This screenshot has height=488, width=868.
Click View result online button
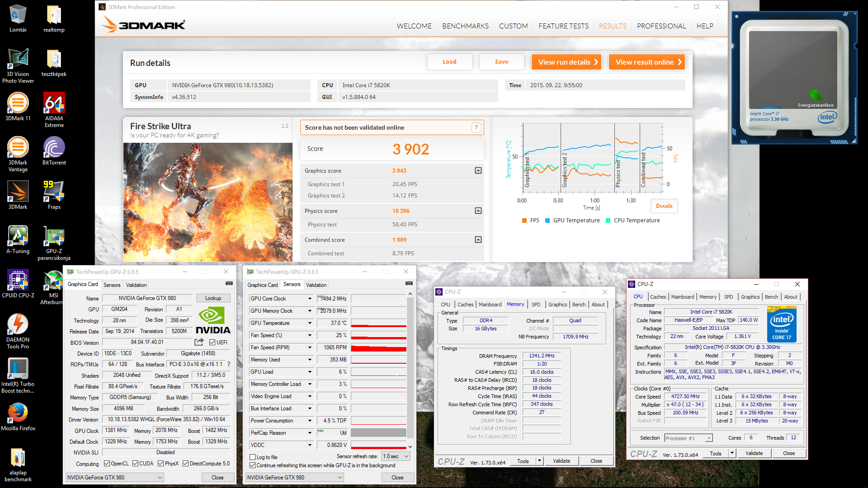pos(646,62)
